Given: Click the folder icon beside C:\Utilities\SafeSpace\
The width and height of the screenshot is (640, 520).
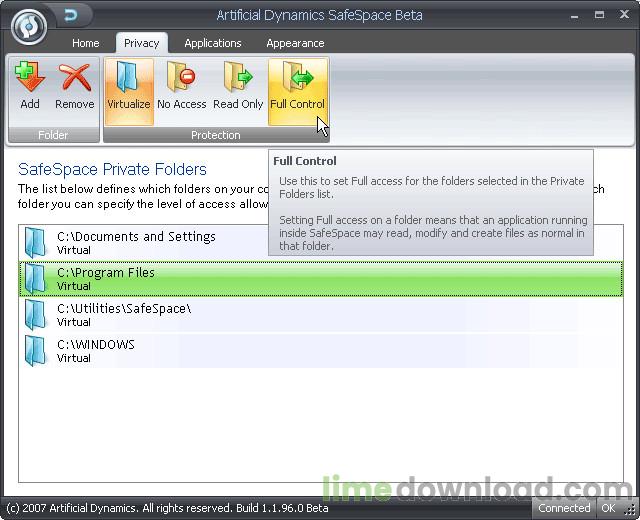Looking at the screenshot, I should tap(36, 315).
